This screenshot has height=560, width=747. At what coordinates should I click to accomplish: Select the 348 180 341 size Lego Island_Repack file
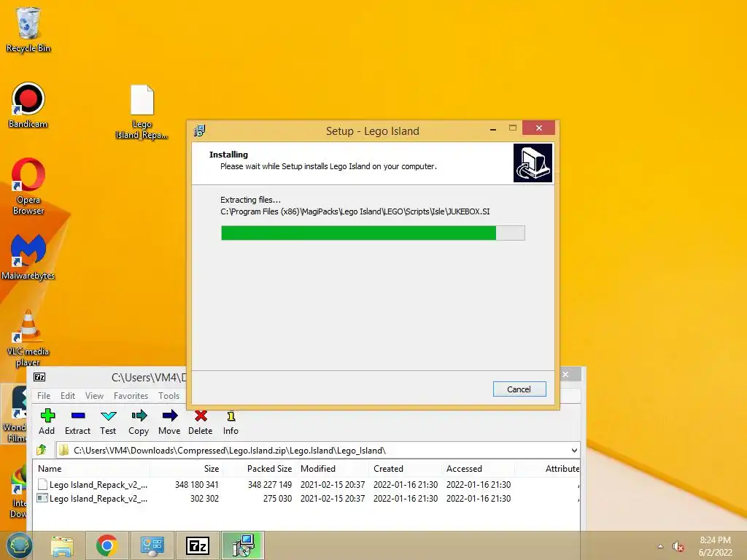[306, 484]
